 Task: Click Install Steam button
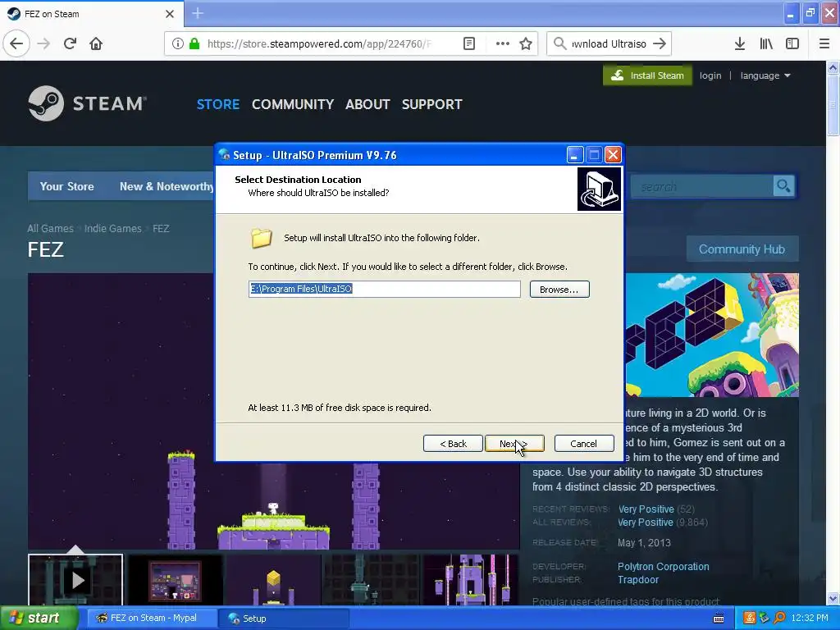[x=648, y=75]
